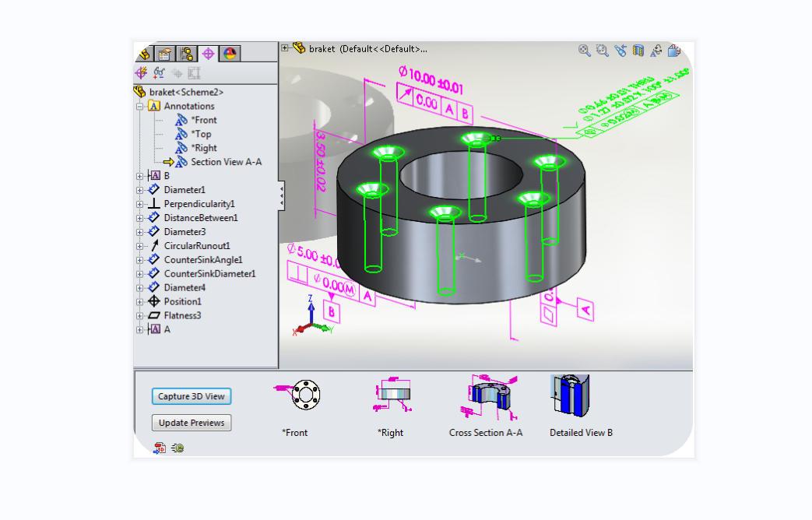812x520 pixels.
Task: Click the list icon beside the 3D PDF icon
Action: point(178,448)
